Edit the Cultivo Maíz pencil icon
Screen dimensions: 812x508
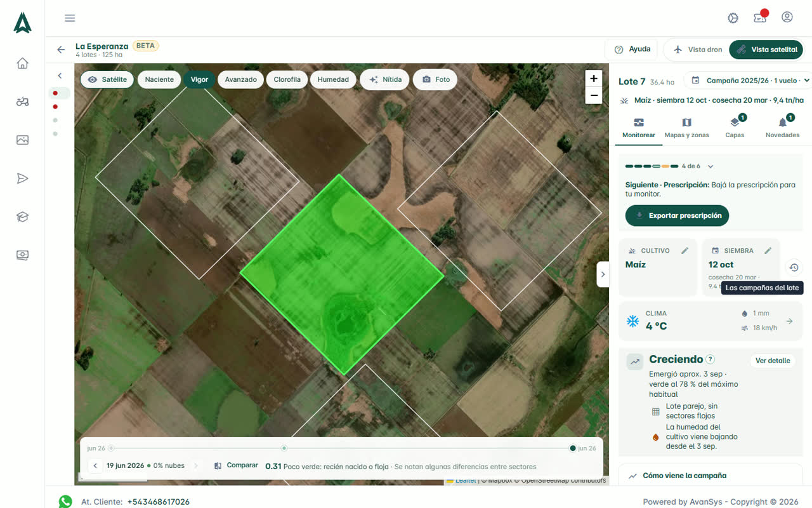(x=684, y=251)
